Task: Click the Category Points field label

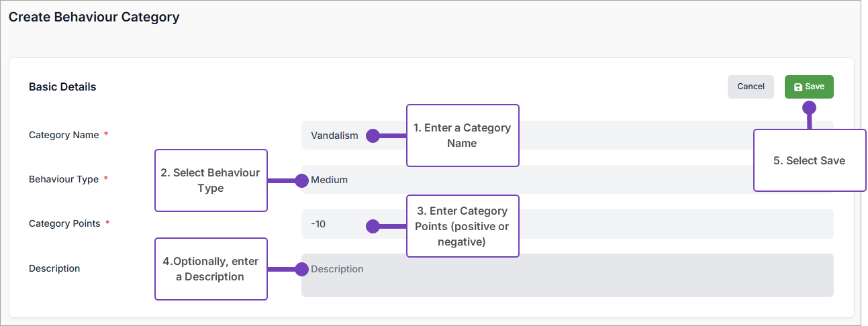Action: 64,223
